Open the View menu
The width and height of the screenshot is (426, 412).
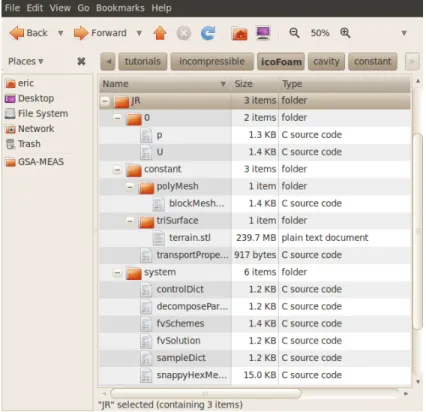(x=60, y=8)
